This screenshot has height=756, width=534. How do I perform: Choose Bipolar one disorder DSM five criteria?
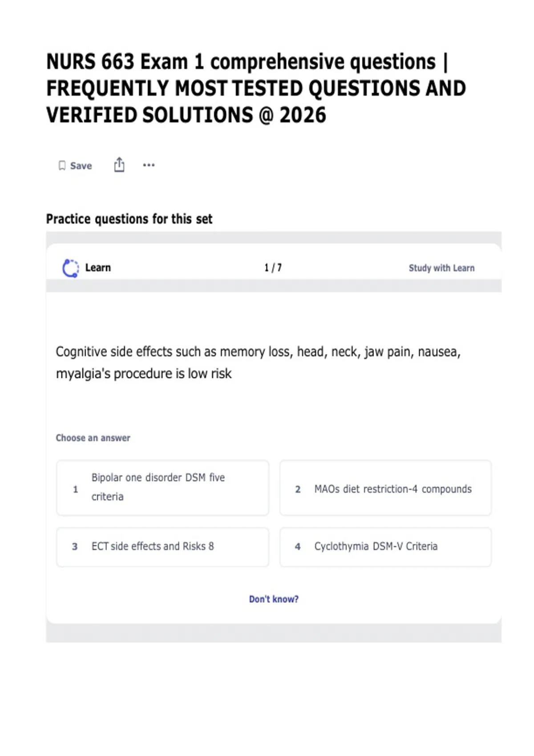[163, 488]
